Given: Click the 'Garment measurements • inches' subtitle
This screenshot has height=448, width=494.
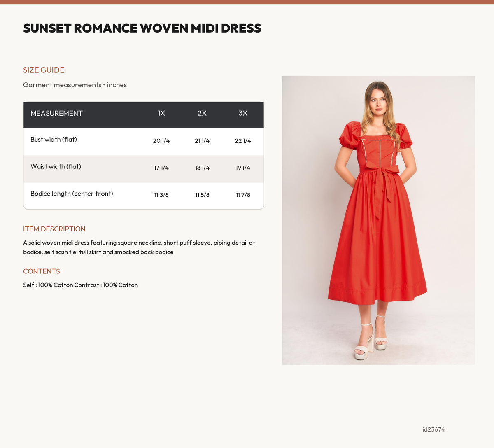Looking at the screenshot, I should [75, 85].
